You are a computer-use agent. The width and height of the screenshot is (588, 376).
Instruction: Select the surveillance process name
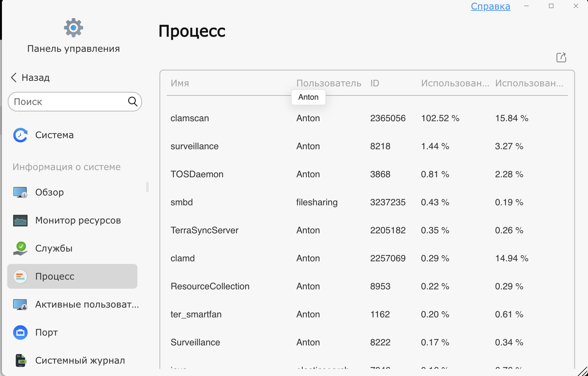[194, 146]
